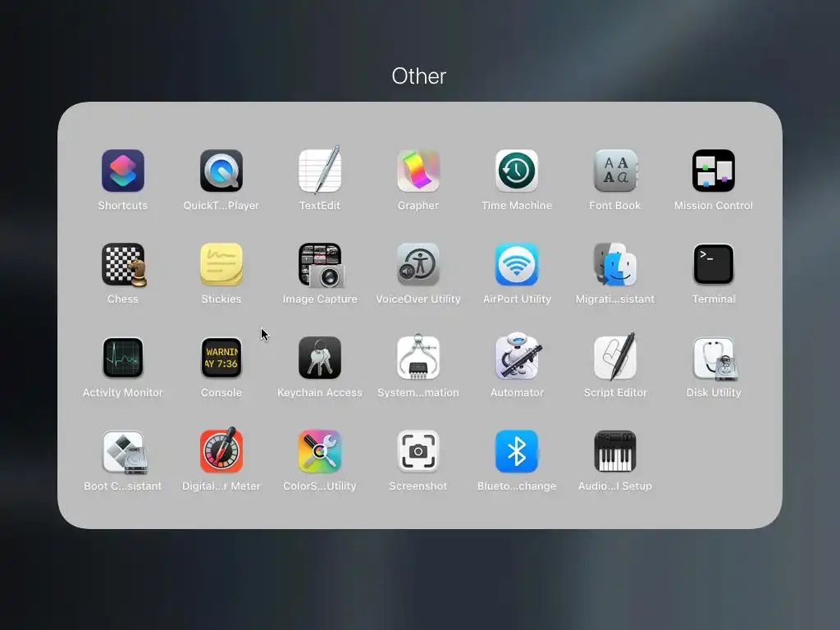
Task: Open the Audio MIDI Setup icon
Action: 615,452
